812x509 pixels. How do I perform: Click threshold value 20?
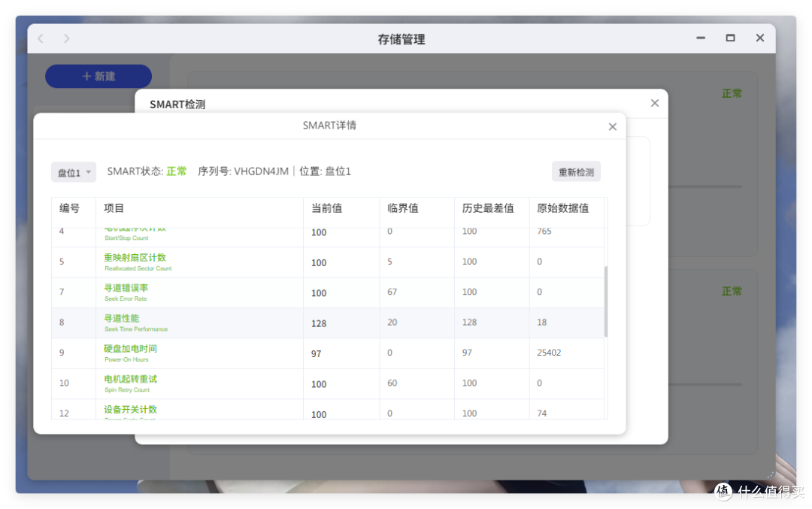(392, 322)
